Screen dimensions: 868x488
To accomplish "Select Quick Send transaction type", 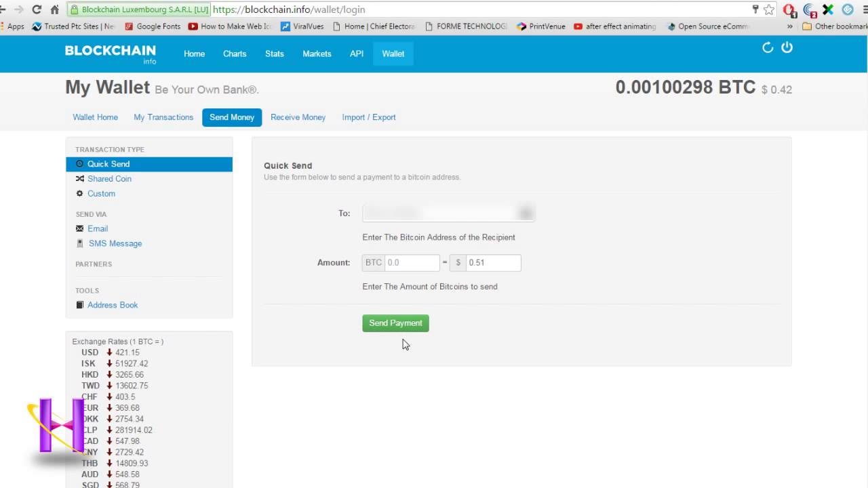I will (149, 164).
